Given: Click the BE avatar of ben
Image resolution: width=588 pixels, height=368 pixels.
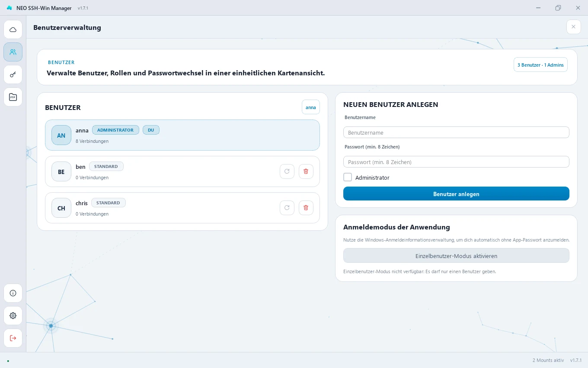Looking at the screenshot, I should click(x=61, y=171).
